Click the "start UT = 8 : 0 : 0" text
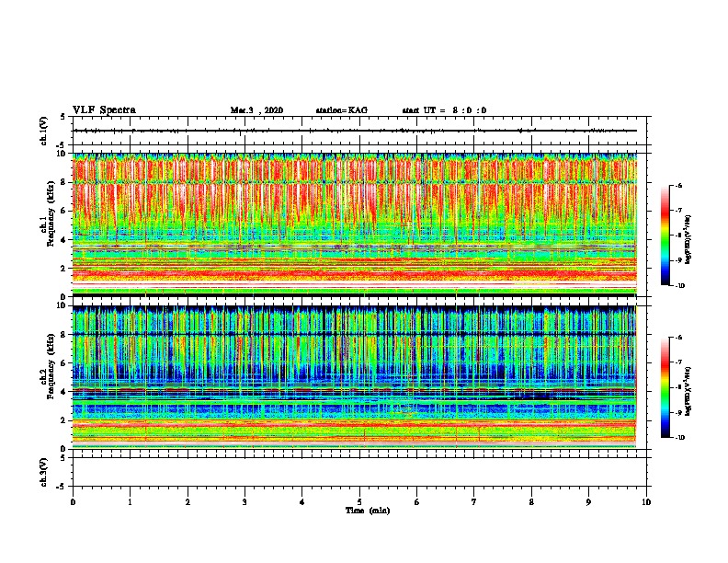728x563 pixels. 444,110
